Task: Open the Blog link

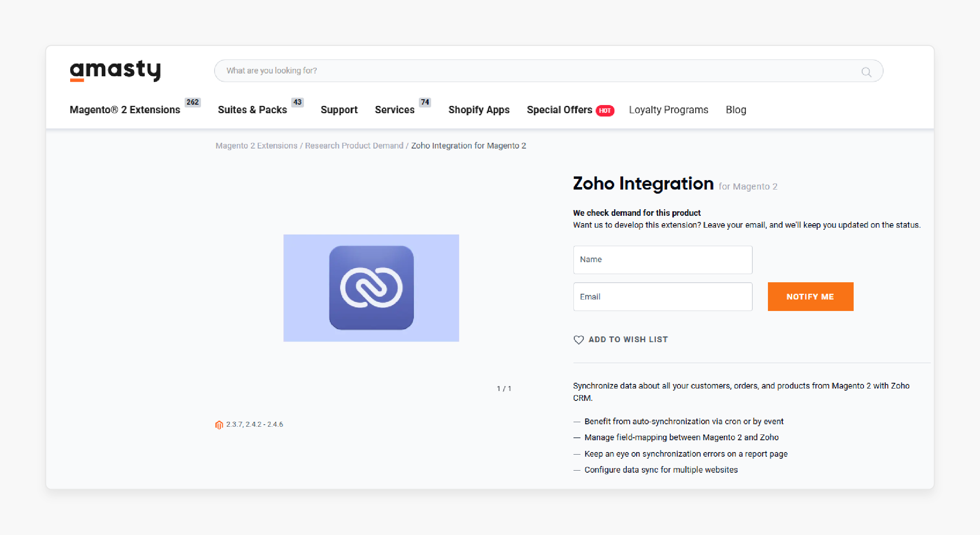Action: 736,110
